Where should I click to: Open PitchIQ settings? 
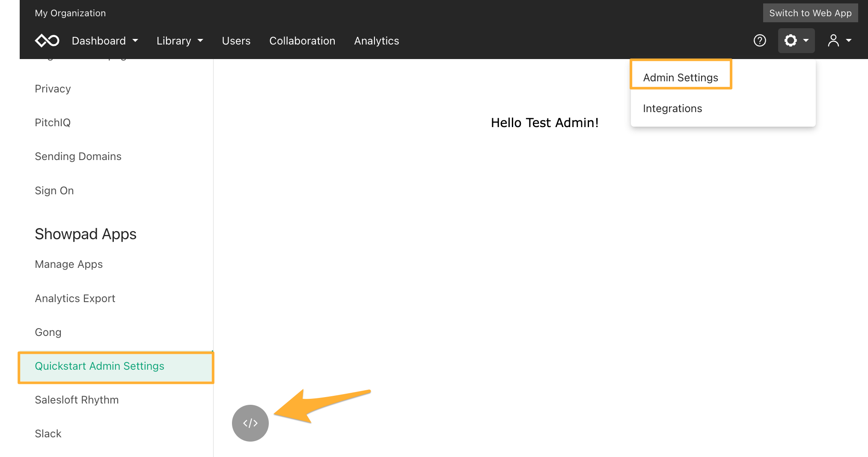point(53,122)
